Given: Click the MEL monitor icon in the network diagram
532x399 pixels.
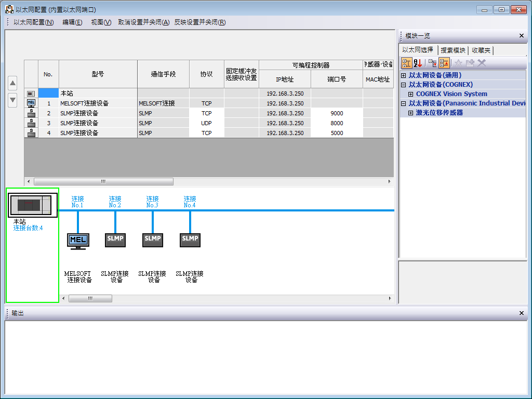Looking at the screenshot, I should (x=78, y=240).
